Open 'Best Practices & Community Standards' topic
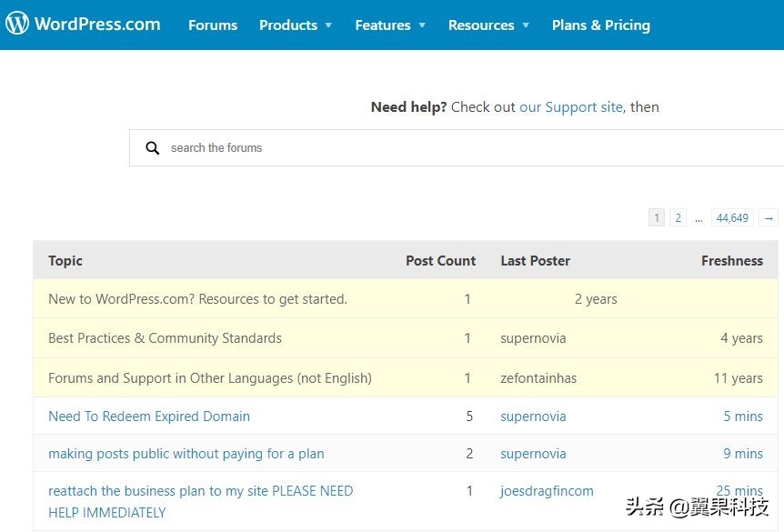The width and height of the screenshot is (784, 532). [x=165, y=338]
